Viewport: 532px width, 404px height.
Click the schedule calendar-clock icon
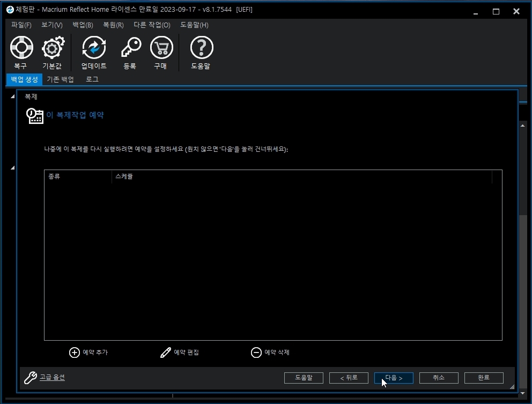click(35, 116)
